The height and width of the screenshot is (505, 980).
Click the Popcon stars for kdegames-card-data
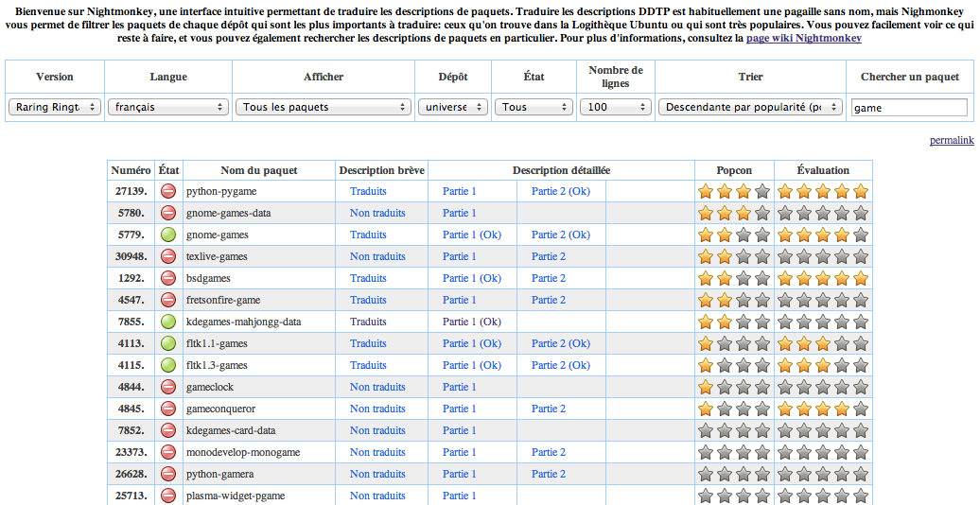click(734, 430)
